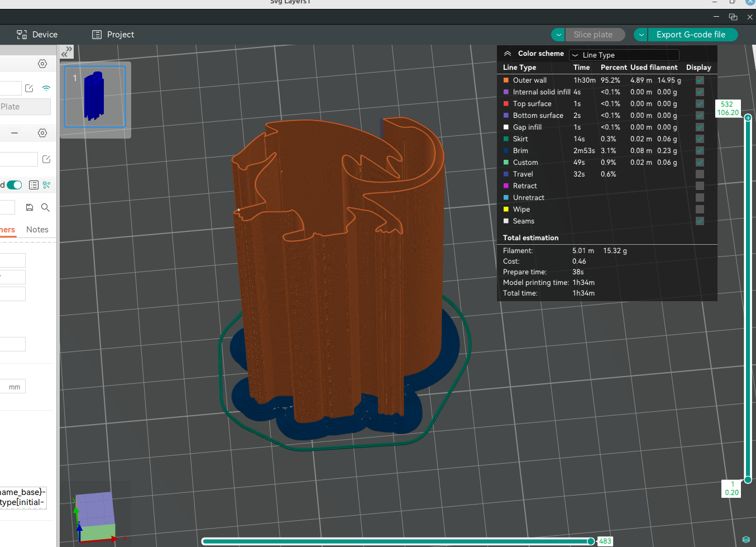Click horizontal move slider handle at 483

coord(591,541)
